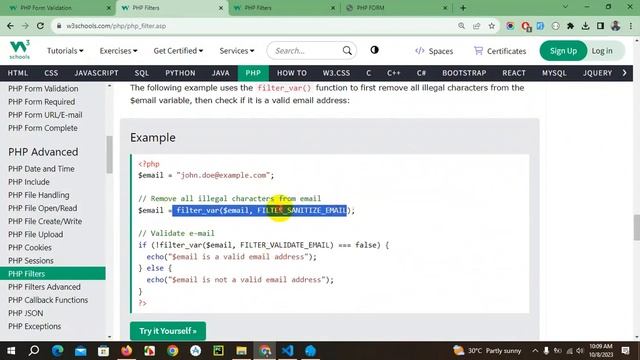Bookmark this page with the star icon

491,26
